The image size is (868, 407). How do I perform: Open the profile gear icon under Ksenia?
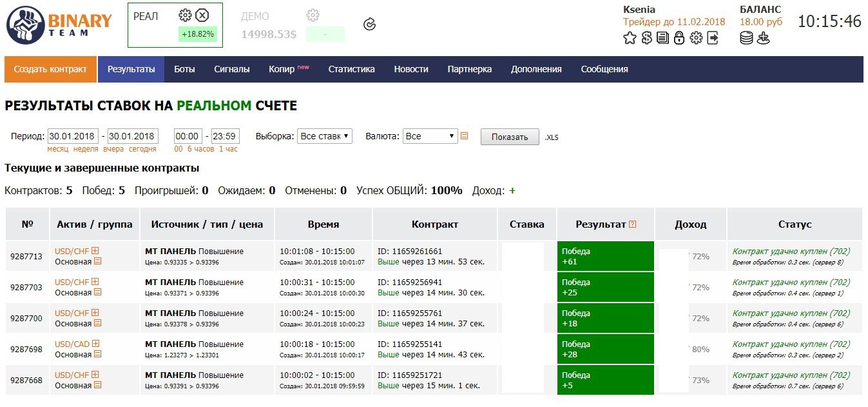[696, 38]
